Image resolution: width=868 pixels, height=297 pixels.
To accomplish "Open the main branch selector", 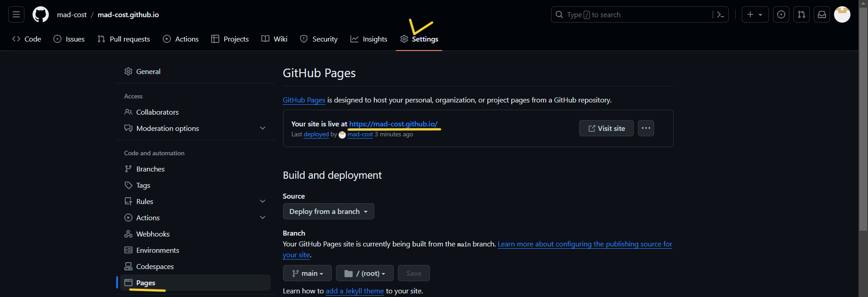I will pyautogui.click(x=307, y=273).
